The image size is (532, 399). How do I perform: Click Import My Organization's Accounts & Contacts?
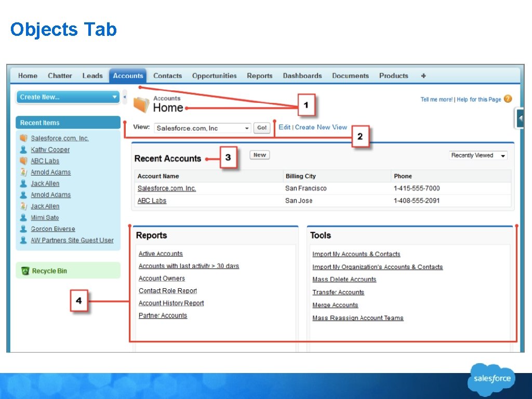(378, 267)
